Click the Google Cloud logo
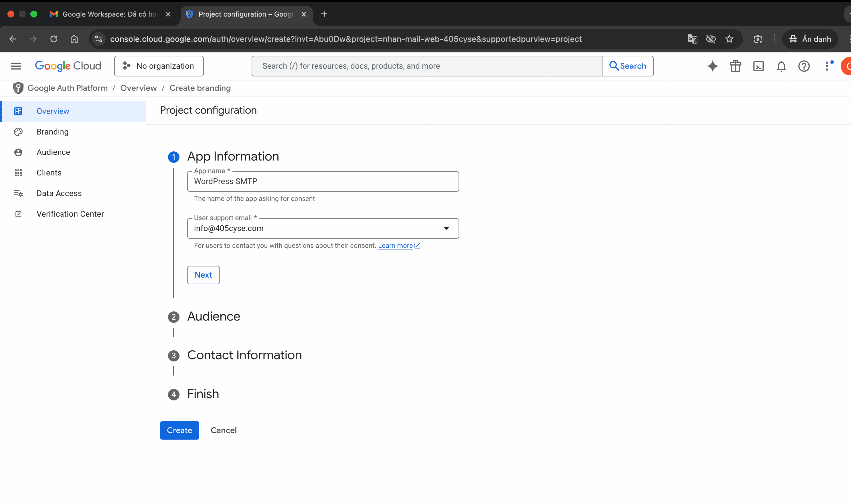The width and height of the screenshot is (851, 504). click(68, 66)
